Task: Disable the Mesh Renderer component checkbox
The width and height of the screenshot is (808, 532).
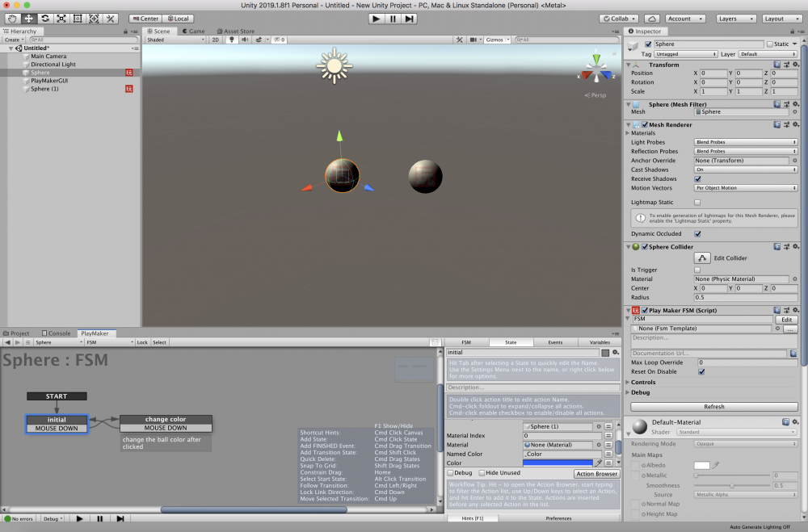Action: [x=645, y=124]
